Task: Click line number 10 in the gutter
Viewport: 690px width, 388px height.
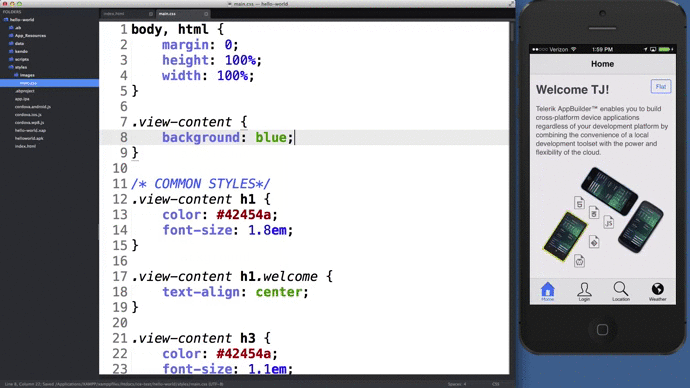Action: pyautogui.click(x=120, y=168)
